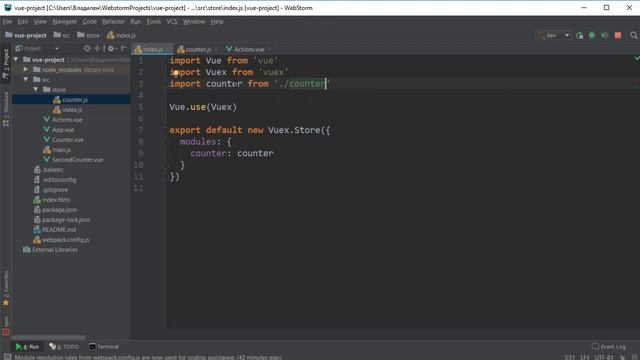Image resolution: width=640 pixels, height=360 pixels.
Task: Close the index.js editor tab
Action: point(167,49)
